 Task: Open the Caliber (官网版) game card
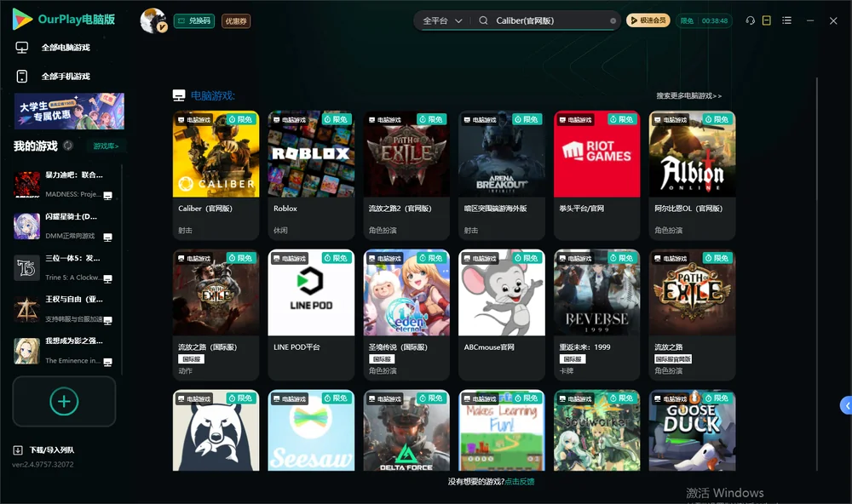pos(216,175)
